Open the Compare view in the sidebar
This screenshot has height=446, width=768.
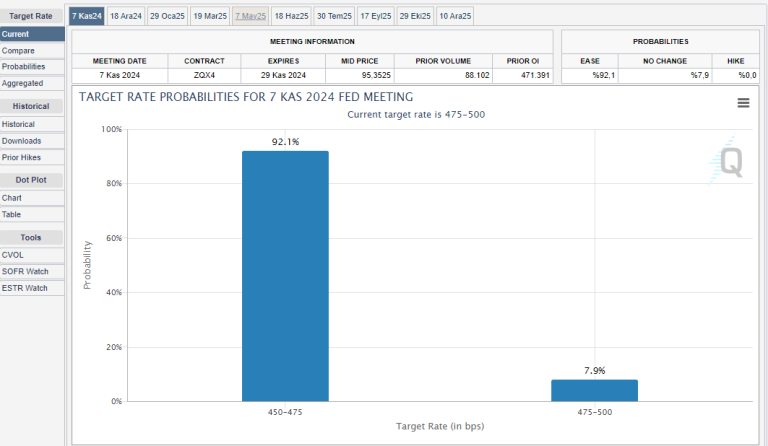(x=18, y=50)
